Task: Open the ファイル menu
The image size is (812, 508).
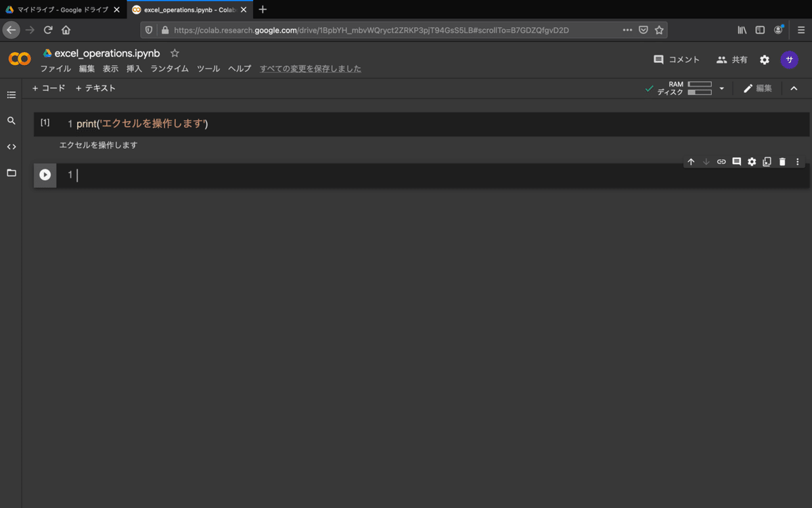Action: 55,69
